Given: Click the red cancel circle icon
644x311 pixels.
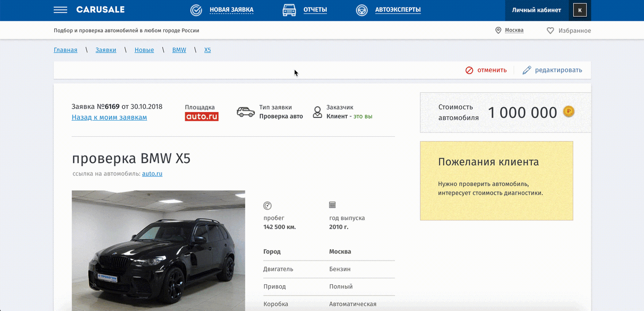Looking at the screenshot, I should coord(469,70).
